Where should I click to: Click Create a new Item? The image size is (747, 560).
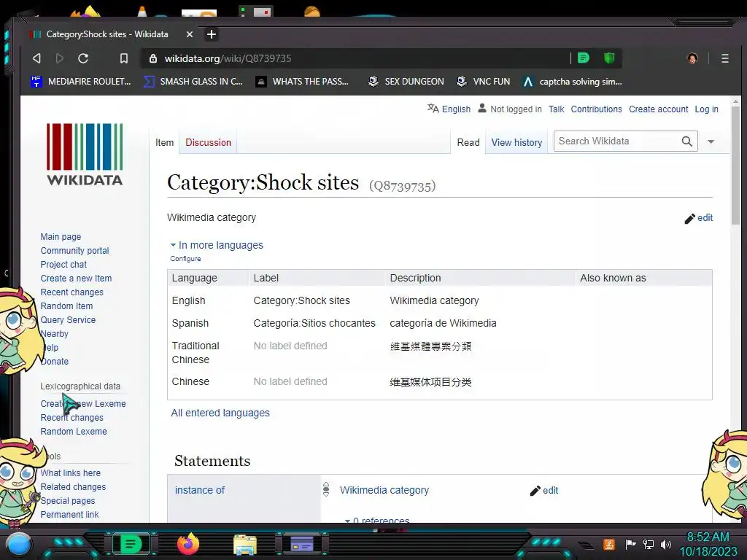[76, 278]
